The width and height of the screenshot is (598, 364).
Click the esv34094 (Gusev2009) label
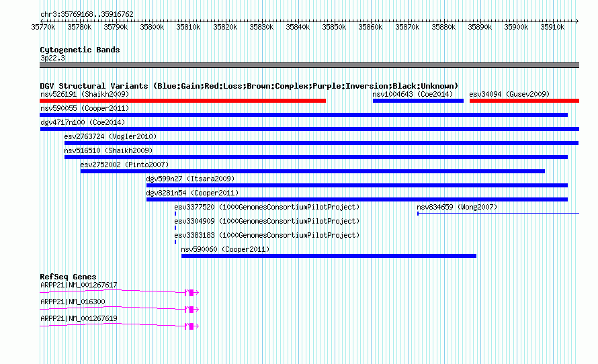point(509,94)
